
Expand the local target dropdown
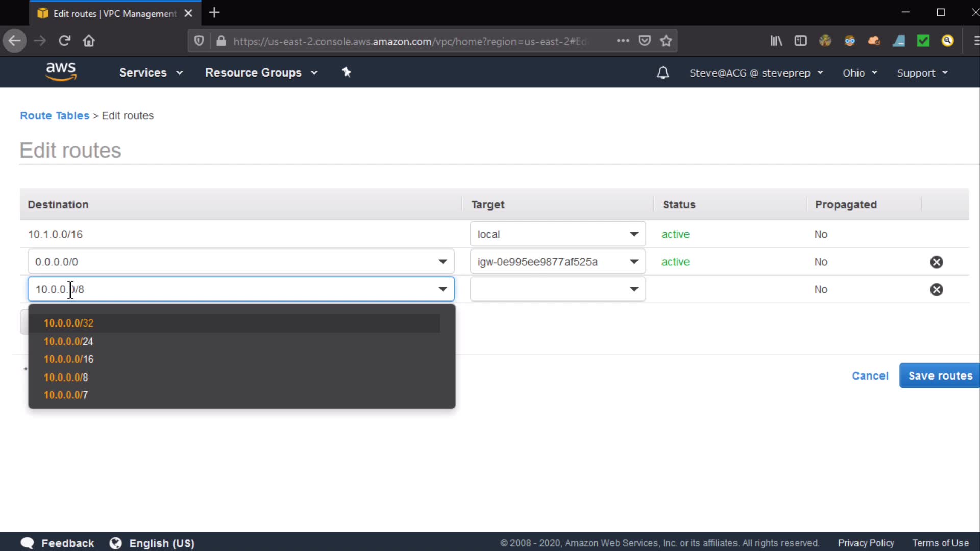pyautogui.click(x=634, y=234)
